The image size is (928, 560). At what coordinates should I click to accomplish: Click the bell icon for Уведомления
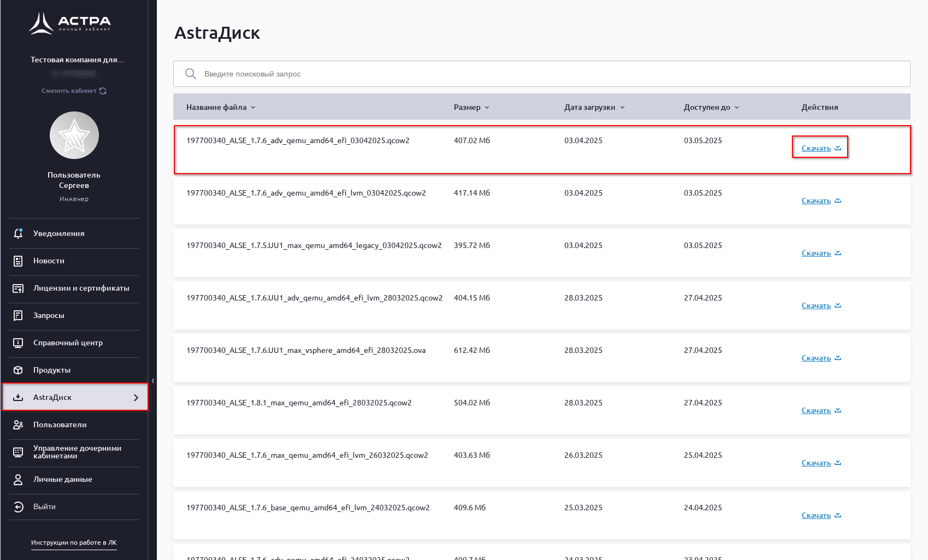[x=18, y=233]
